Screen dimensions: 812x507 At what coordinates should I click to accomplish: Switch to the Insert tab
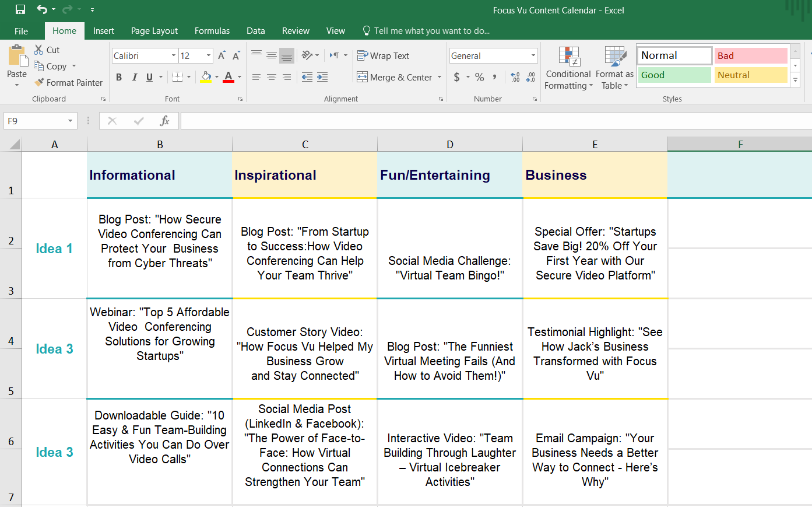[104, 31]
